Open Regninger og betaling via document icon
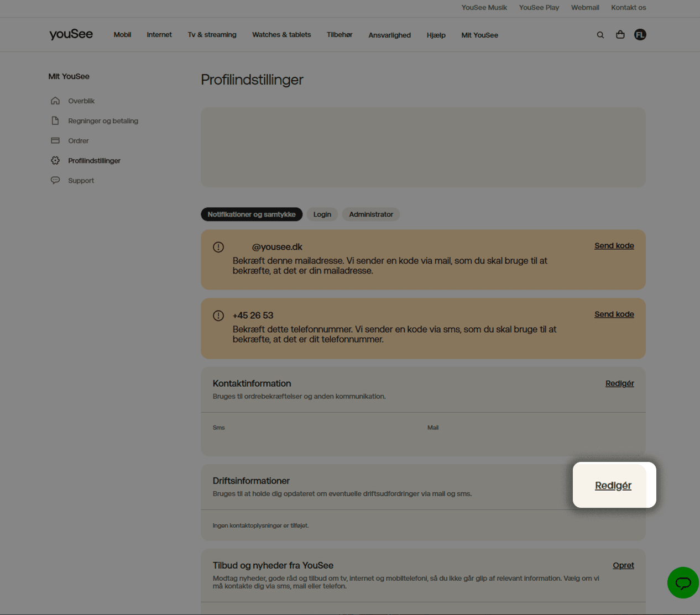Image resolution: width=700 pixels, height=615 pixels. pos(55,120)
